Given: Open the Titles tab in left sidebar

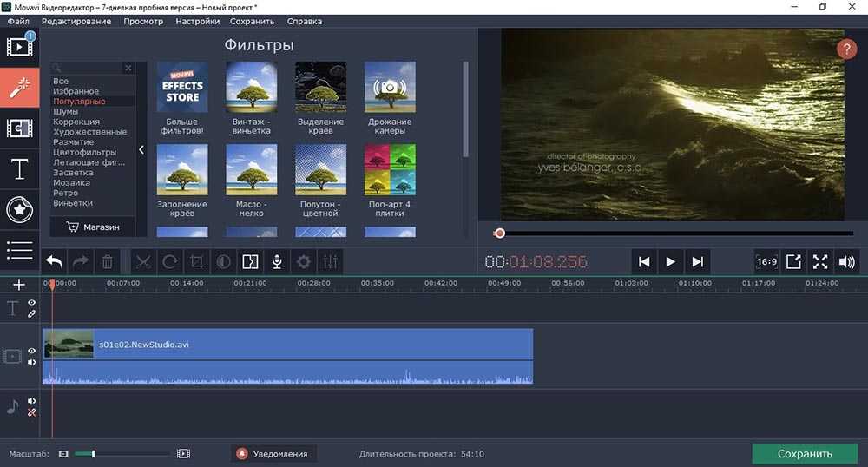Looking at the screenshot, I should [19, 169].
